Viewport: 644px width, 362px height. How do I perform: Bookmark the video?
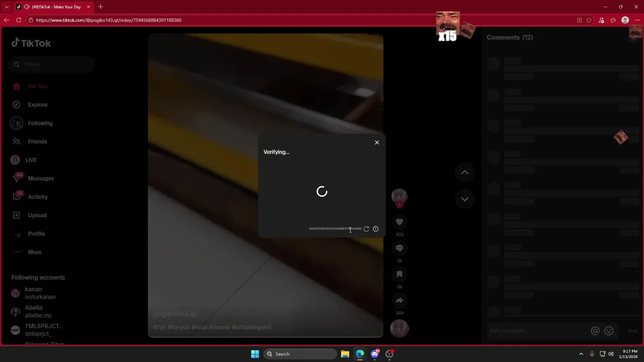coord(399,274)
